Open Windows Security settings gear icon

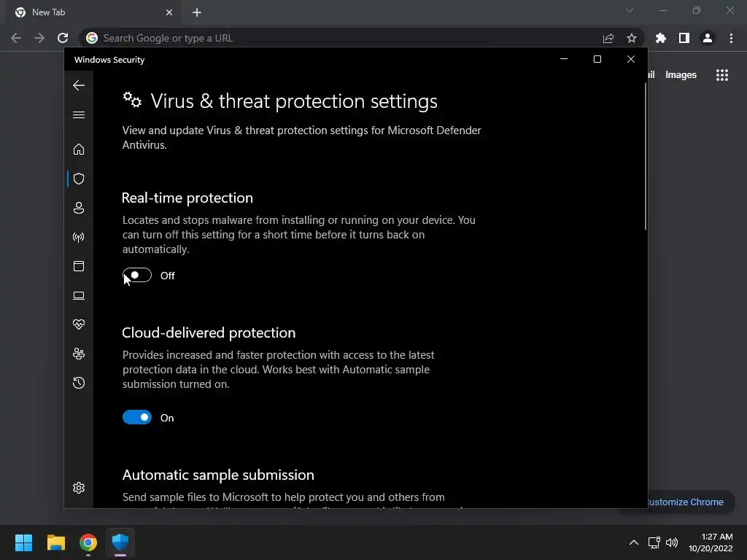(x=79, y=488)
